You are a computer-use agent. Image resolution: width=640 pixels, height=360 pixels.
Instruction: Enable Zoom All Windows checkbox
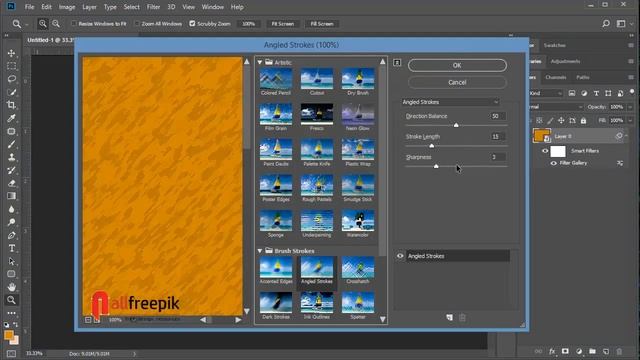[137, 24]
